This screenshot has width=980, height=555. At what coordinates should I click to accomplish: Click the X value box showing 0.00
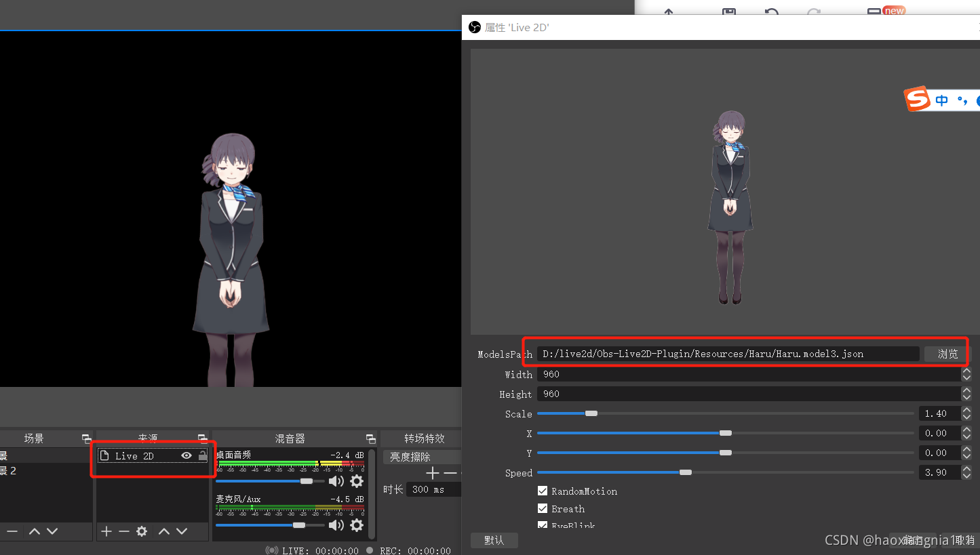click(x=939, y=433)
